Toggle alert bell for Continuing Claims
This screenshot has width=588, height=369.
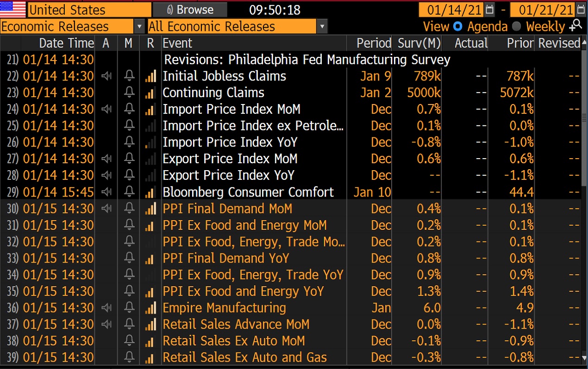(129, 93)
